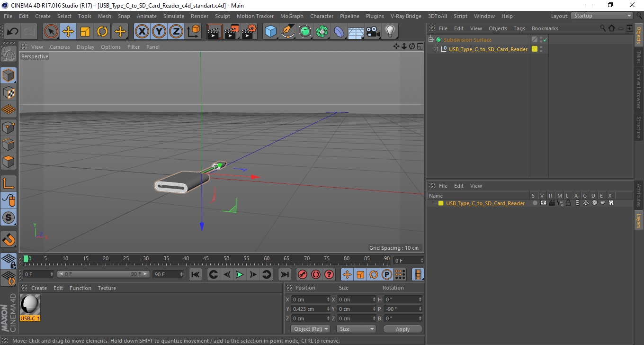Open the Array modeling objects icon

tap(322, 32)
